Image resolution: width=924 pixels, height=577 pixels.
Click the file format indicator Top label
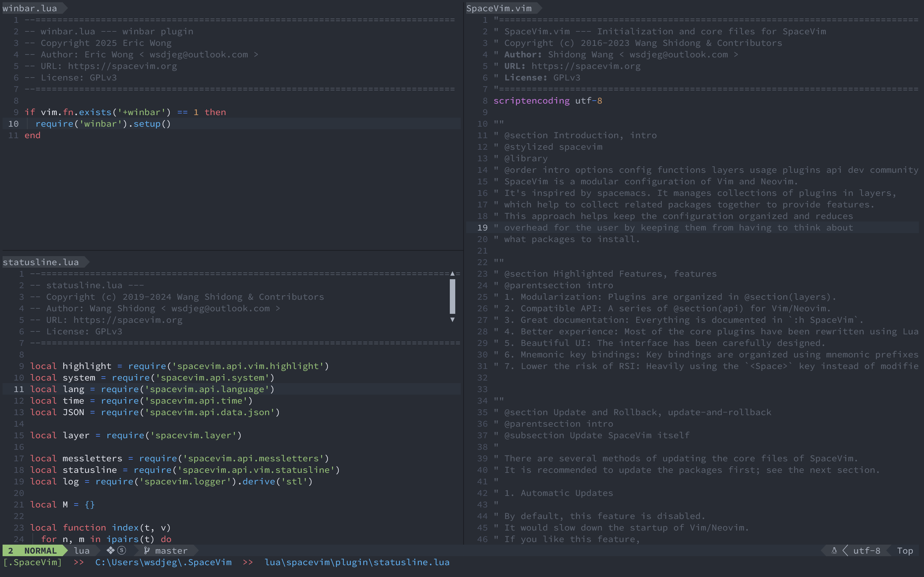coord(907,550)
